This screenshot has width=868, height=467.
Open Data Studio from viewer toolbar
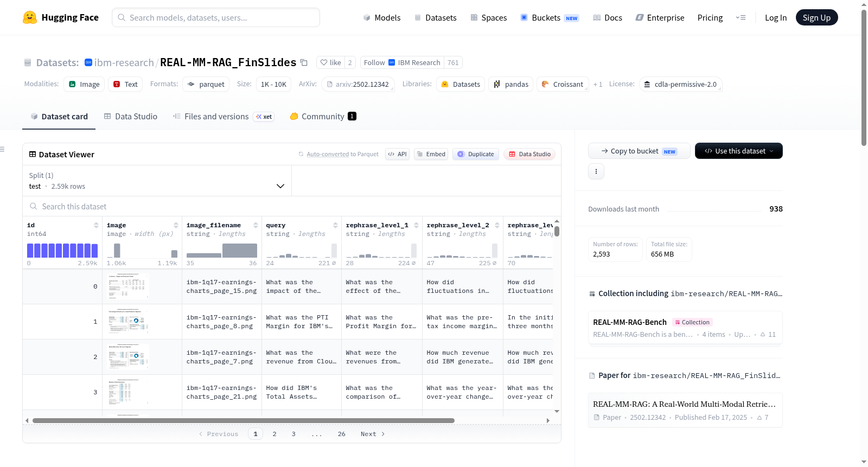[x=529, y=154]
